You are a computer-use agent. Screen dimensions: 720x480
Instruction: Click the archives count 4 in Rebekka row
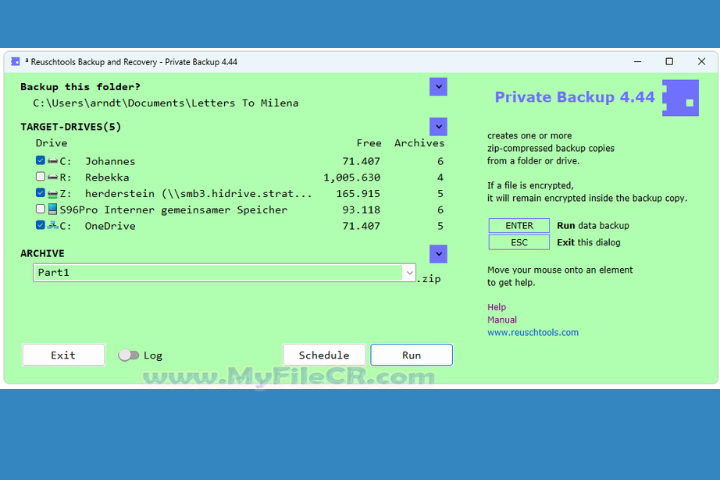coord(440,177)
